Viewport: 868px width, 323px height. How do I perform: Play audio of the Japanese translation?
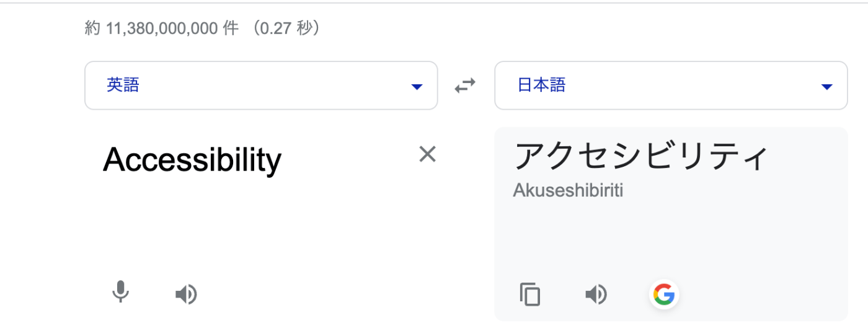[x=596, y=294]
